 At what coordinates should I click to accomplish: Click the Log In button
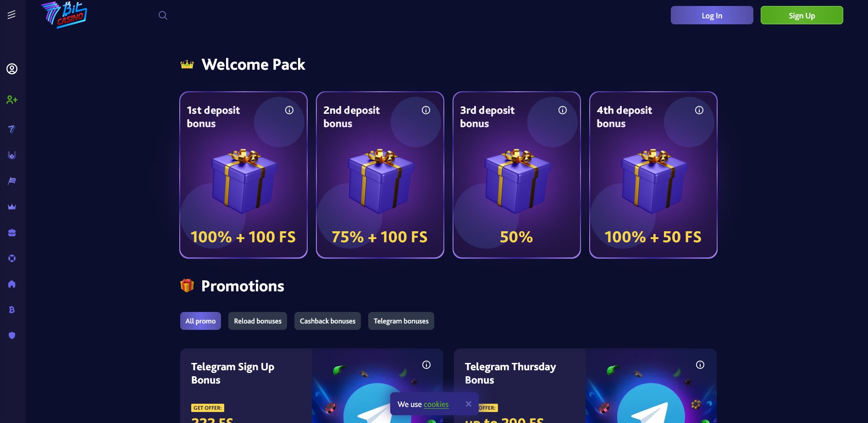(x=712, y=15)
